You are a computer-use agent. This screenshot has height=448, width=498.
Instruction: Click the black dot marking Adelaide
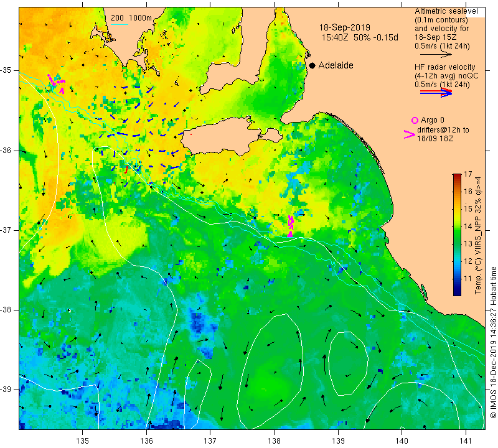click(x=312, y=65)
